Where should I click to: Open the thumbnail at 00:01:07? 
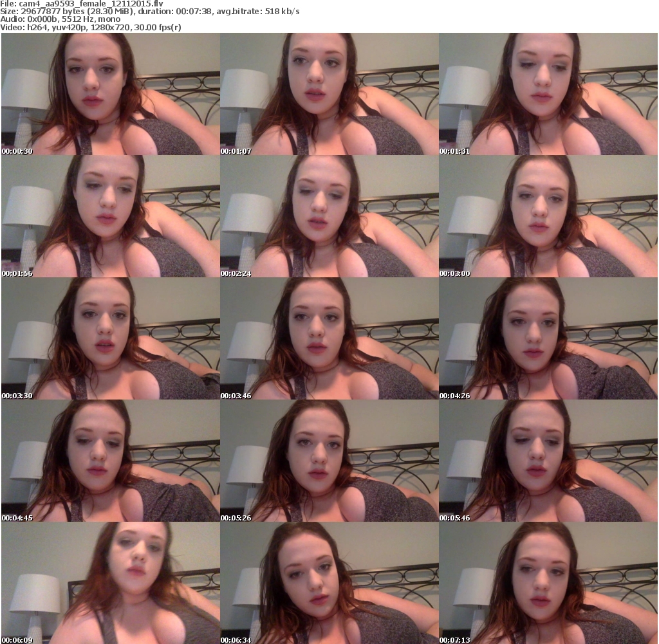point(329,94)
